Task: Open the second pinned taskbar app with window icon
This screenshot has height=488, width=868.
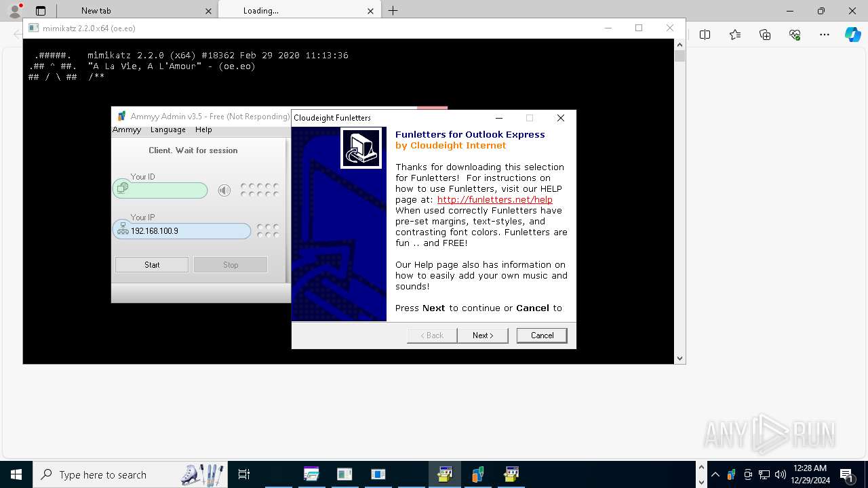Action: [x=344, y=474]
